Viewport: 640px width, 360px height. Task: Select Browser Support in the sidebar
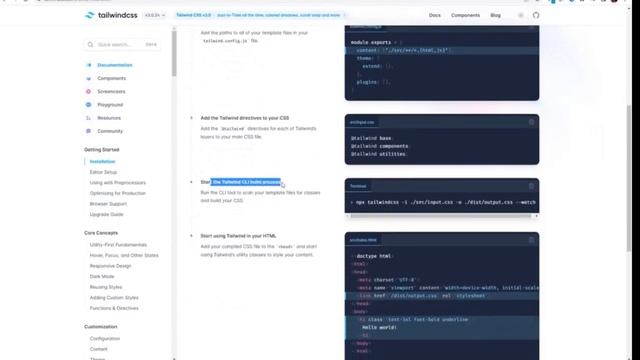point(108,204)
